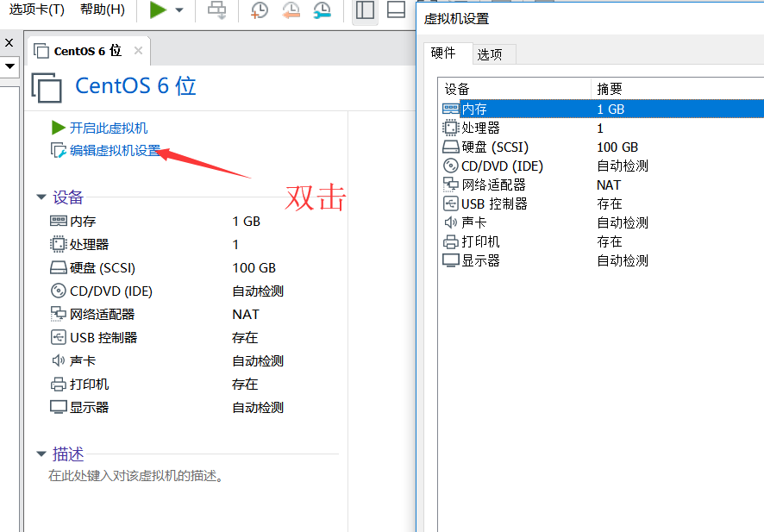Screen dimensions: 764x532
Task: Select 内存 row in settings dialog
Action: click(602, 109)
